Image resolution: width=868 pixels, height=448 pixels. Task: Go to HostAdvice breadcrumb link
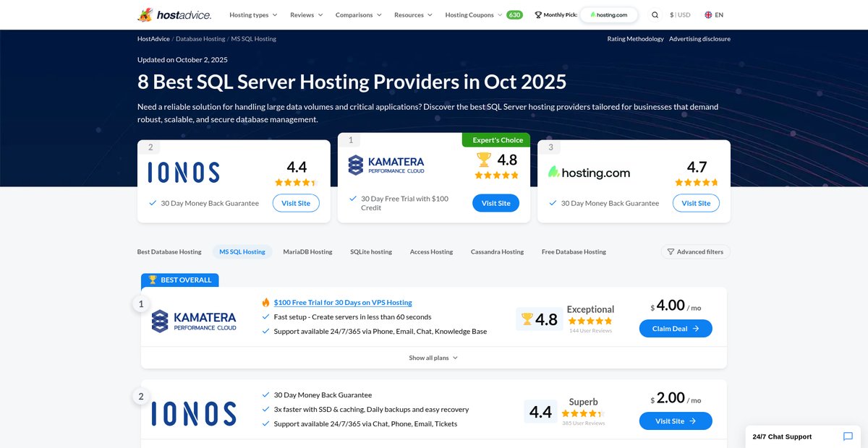[153, 38]
